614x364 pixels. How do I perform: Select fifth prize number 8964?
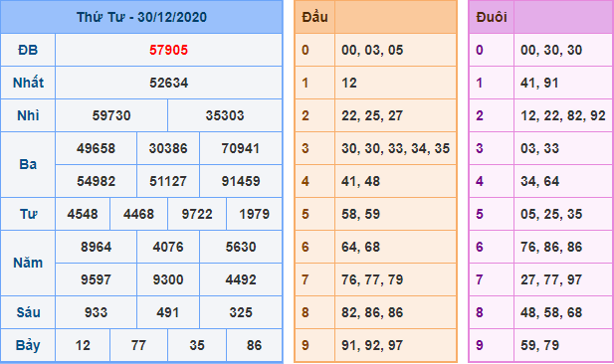click(96, 248)
